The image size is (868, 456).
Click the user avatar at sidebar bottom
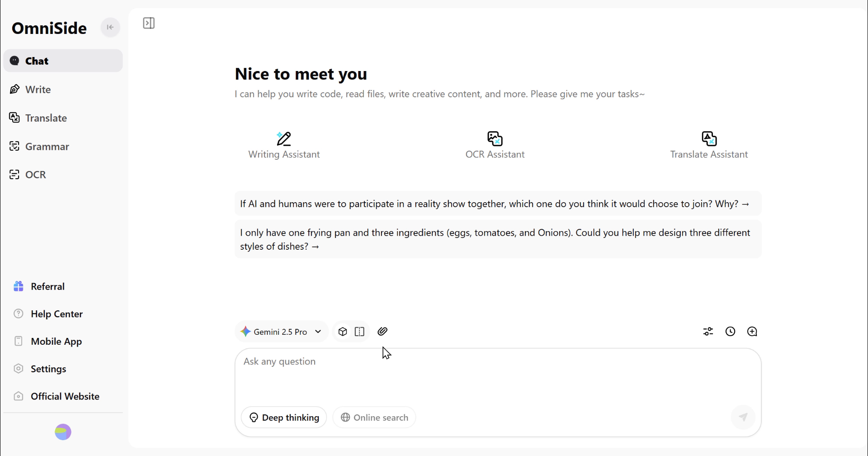(x=63, y=432)
